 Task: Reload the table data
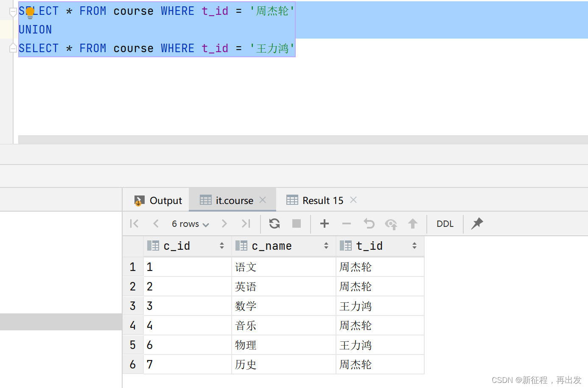coord(274,223)
